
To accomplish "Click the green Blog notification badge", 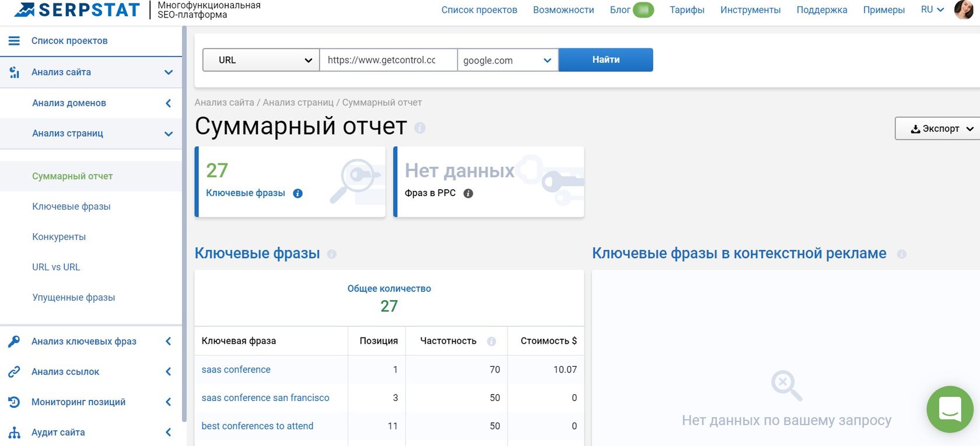I will [x=643, y=10].
